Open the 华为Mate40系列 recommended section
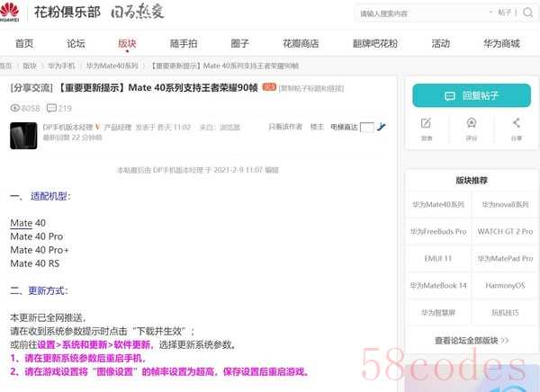The height and width of the screenshot is (392, 540). 438,204
